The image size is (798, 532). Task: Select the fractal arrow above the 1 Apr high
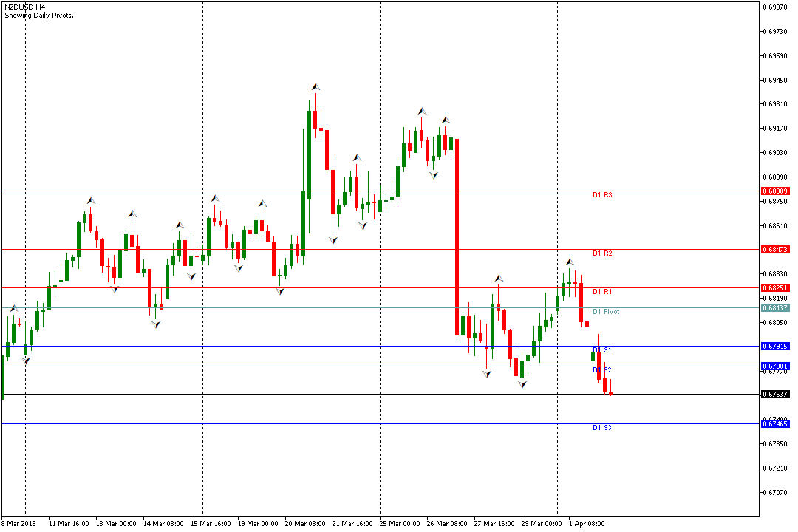tap(570, 262)
